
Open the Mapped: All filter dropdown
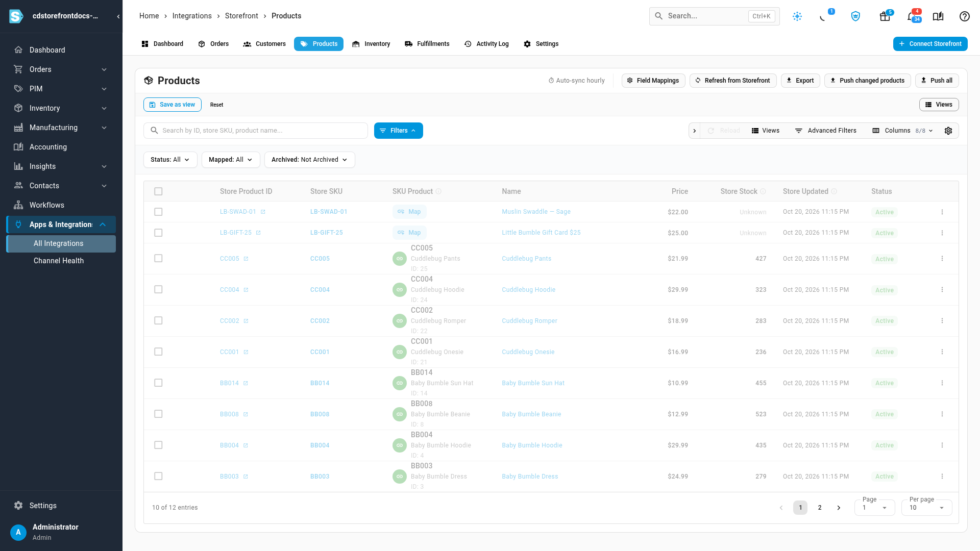coord(231,160)
